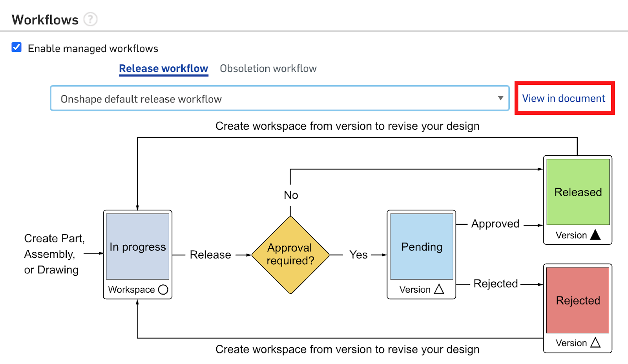Click the outline triangle icon under red Rejected box

[x=595, y=342]
